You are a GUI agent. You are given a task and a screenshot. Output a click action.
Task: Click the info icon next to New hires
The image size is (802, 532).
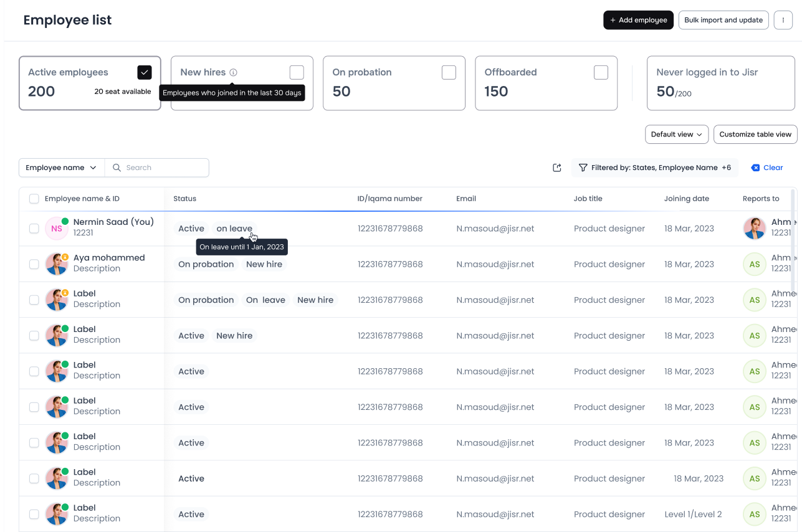click(x=233, y=72)
